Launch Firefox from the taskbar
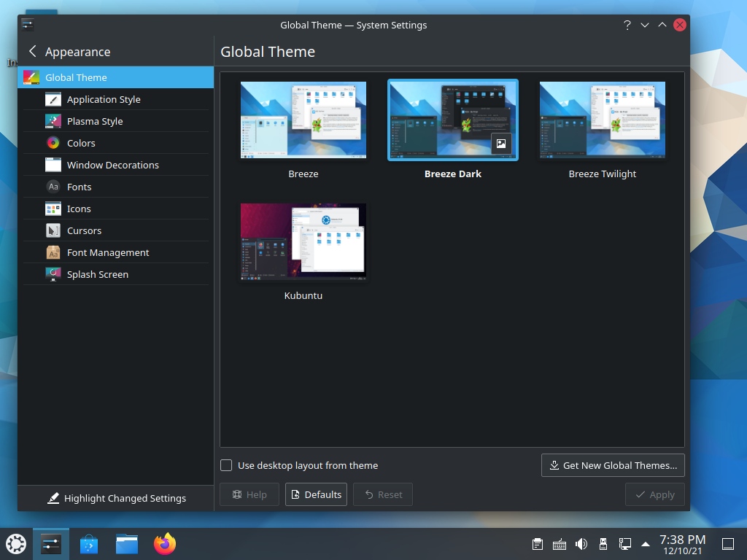The height and width of the screenshot is (560, 747). tap(165, 544)
